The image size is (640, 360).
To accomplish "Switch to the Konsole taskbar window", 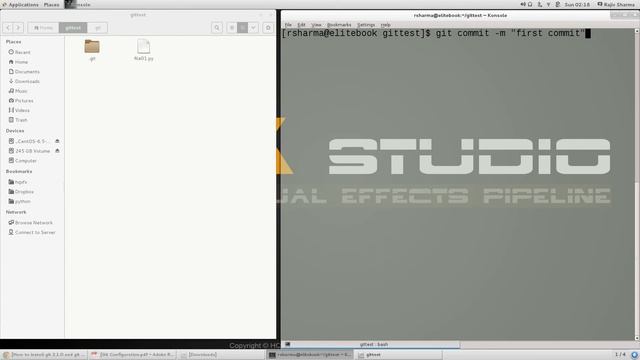I will point(310,355).
